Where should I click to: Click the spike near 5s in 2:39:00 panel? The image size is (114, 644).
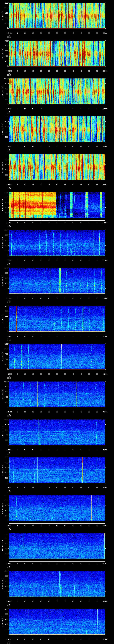point(17,318)
